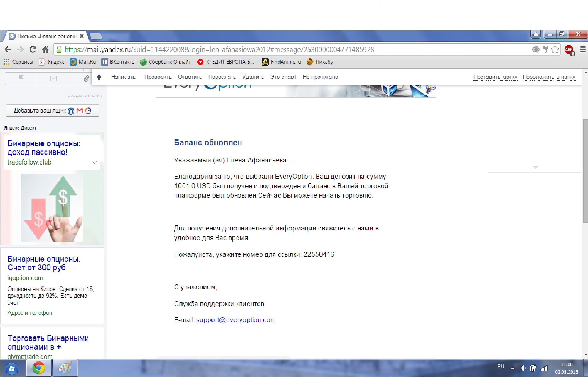
Task: Click Проверить to check mail
Action: pyautogui.click(x=158, y=77)
